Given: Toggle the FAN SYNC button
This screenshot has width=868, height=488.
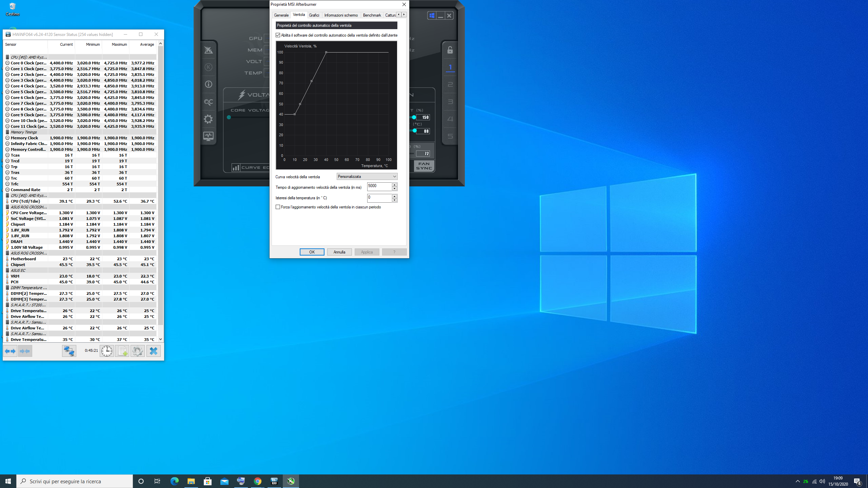Looking at the screenshot, I should [x=424, y=166].
